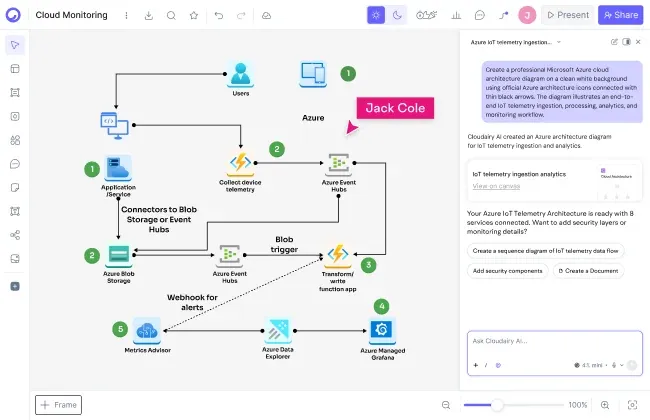Image resolution: width=650 pixels, height=420 pixels.
Task: Select the pointer tool in left sidebar
Action: [15, 45]
